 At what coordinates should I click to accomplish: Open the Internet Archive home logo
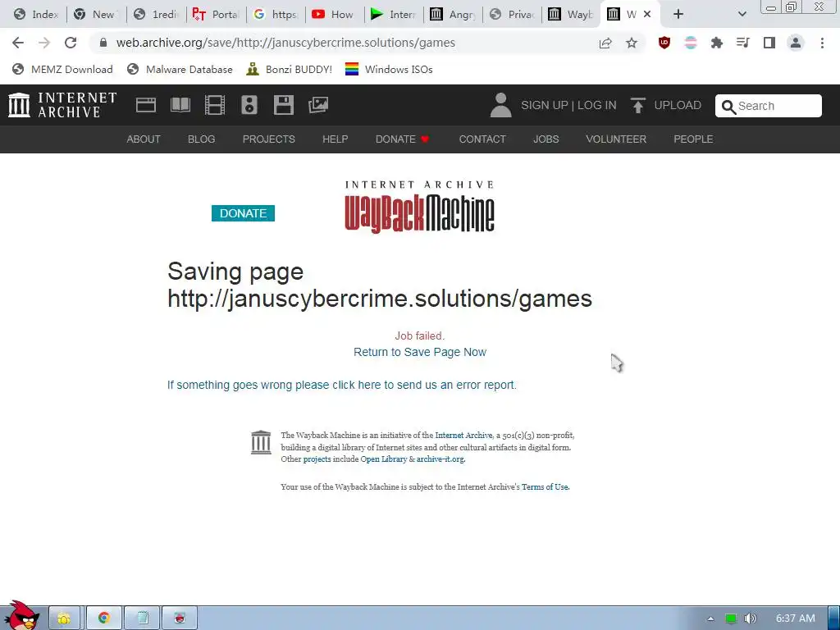tap(62, 105)
